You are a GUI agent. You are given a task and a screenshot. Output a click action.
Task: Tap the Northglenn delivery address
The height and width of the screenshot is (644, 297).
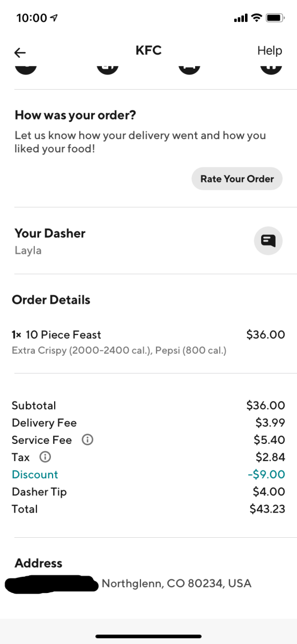(176, 583)
